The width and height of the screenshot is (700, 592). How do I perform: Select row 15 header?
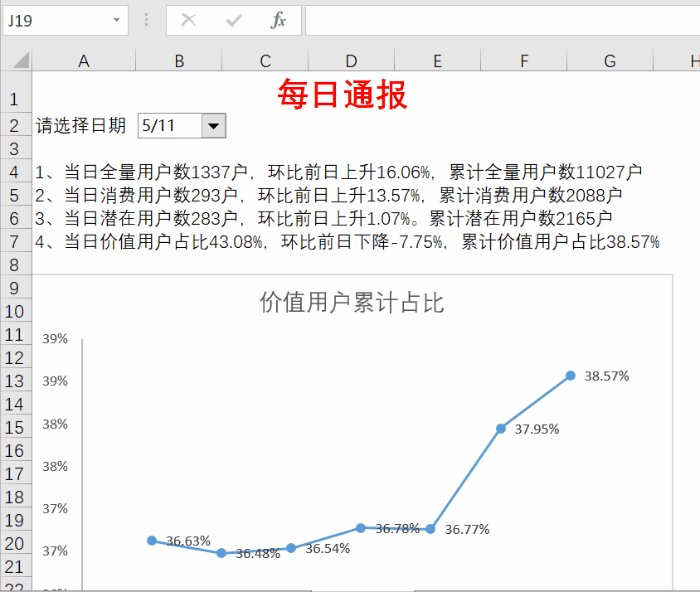(16, 427)
